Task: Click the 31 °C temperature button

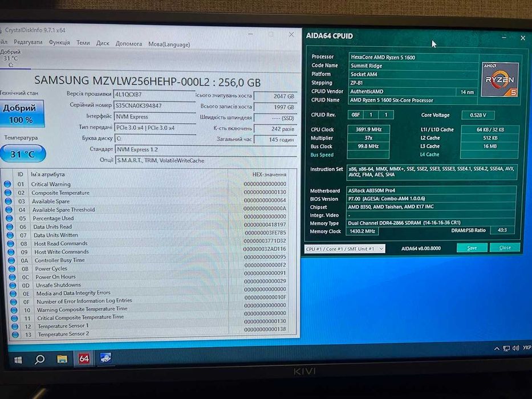Action: pyautogui.click(x=22, y=154)
